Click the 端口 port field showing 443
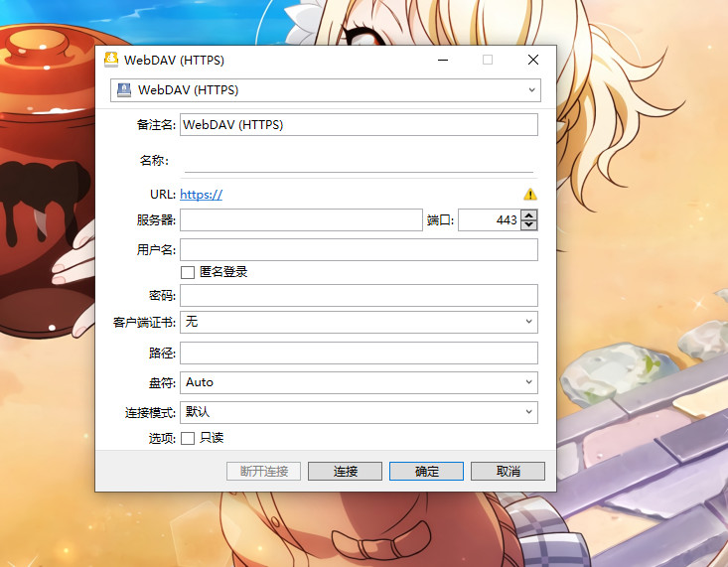 pos(489,219)
